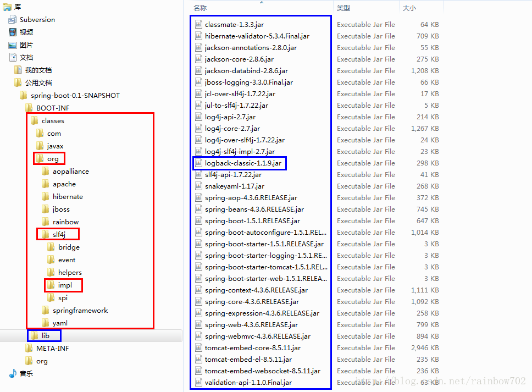The image size is (532, 392).
Task: Click jar icon of logback-classic-1.1.9.jar
Action: tap(198, 163)
